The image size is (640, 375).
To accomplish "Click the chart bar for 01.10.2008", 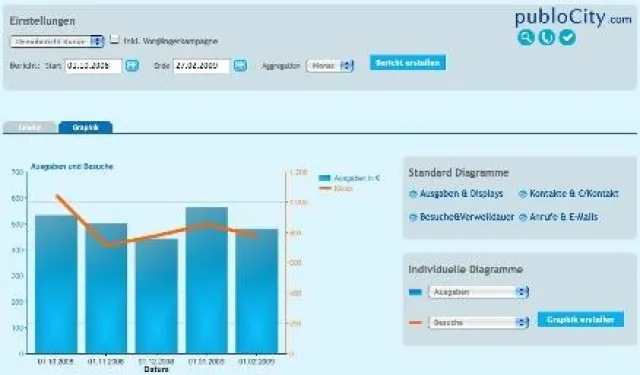I will click(x=56, y=284).
